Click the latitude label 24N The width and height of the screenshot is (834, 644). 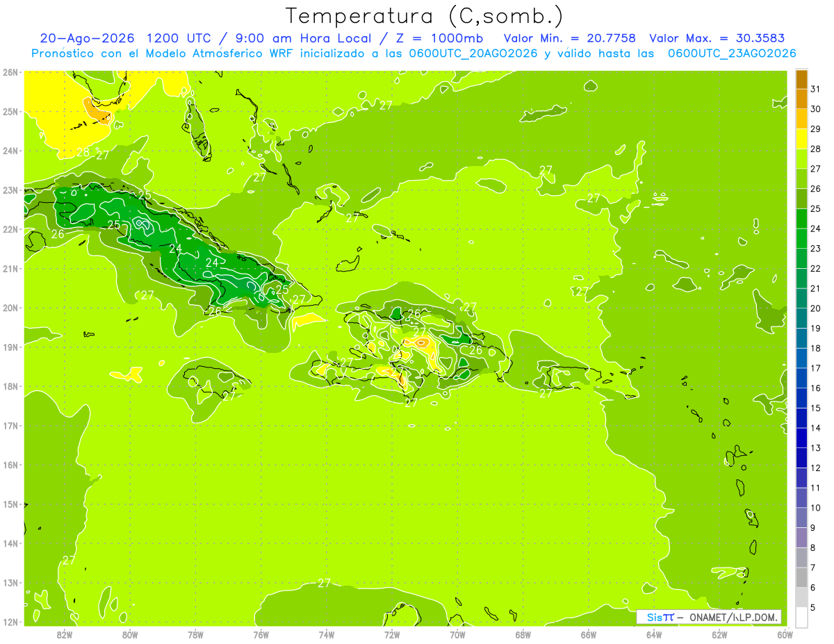click(10, 151)
